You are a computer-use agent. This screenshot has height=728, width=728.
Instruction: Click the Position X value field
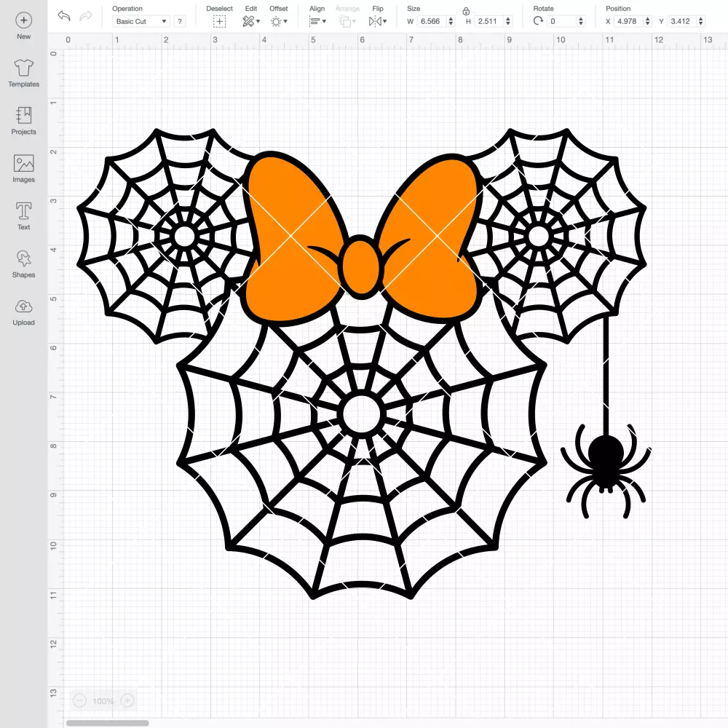pyautogui.click(x=629, y=21)
